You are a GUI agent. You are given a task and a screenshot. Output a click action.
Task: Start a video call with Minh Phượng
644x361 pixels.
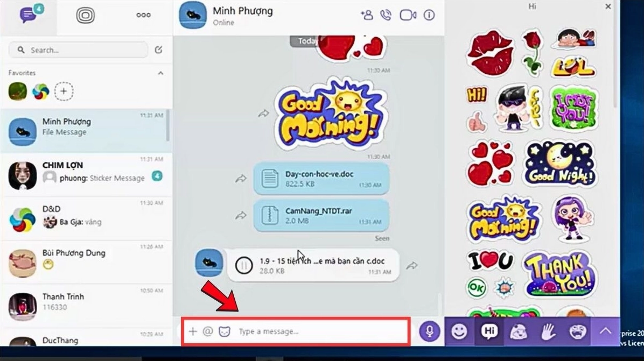pos(408,15)
